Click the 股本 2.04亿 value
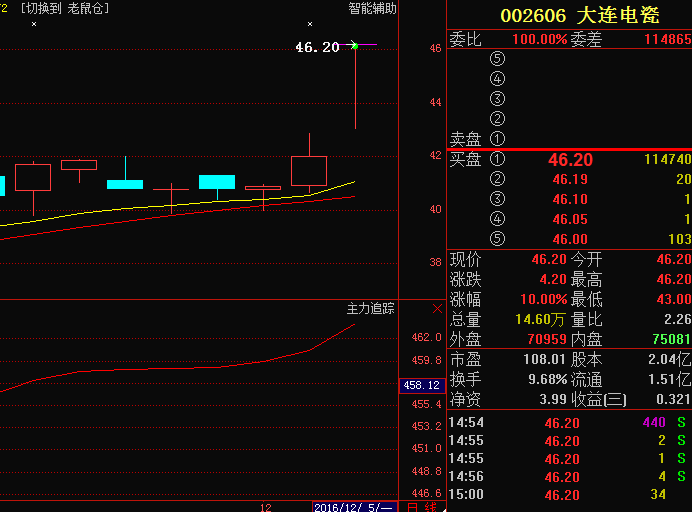The width and height of the screenshot is (692, 512). coord(669,359)
